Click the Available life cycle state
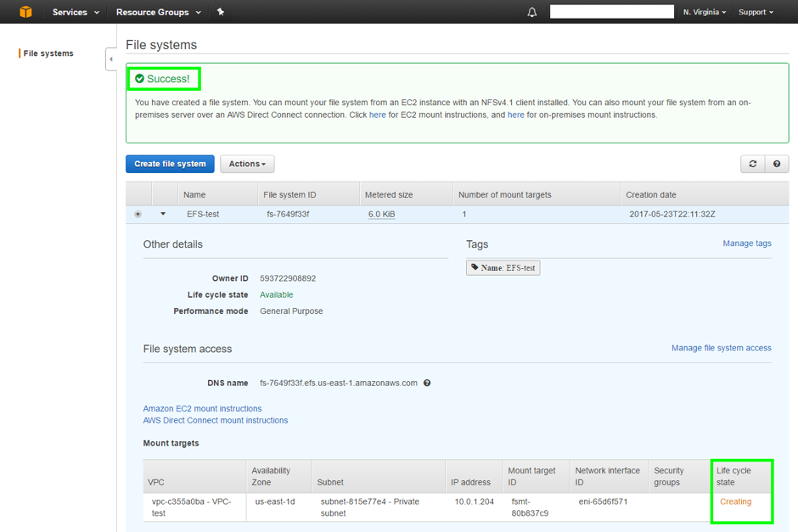This screenshot has height=532, width=798. [x=277, y=294]
